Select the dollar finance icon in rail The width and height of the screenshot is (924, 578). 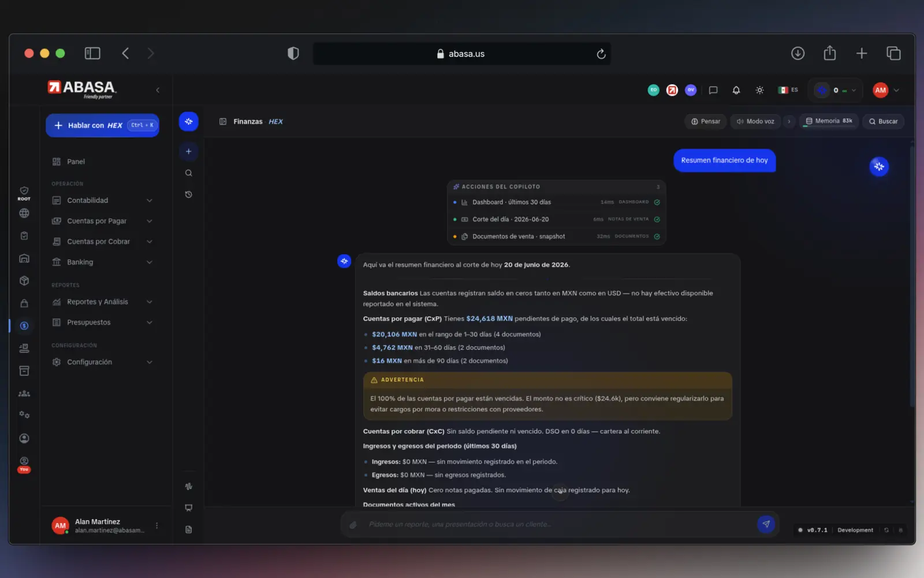pyautogui.click(x=24, y=326)
